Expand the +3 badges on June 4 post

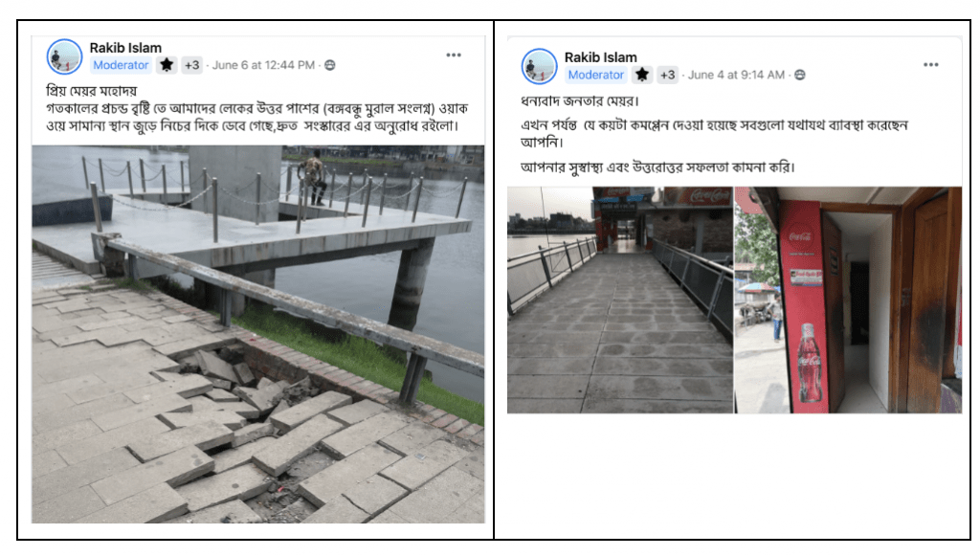pyautogui.click(x=667, y=75)
